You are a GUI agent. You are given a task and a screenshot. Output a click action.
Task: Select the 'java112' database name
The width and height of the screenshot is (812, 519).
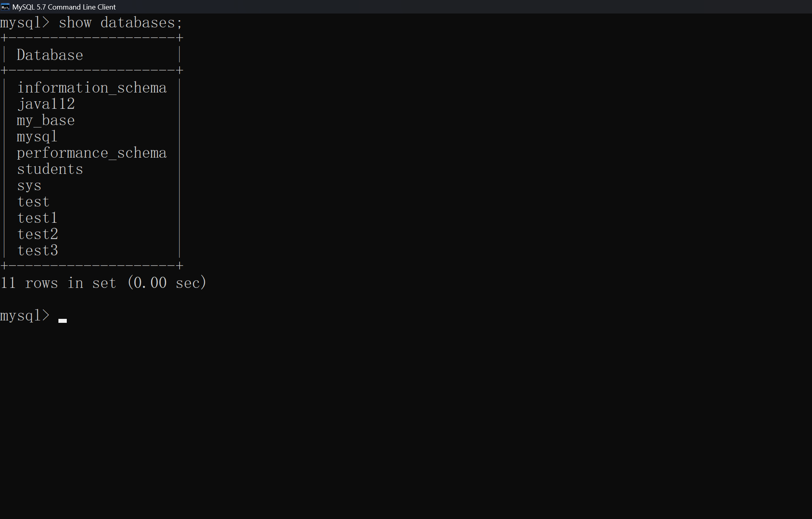click(46, 104)
